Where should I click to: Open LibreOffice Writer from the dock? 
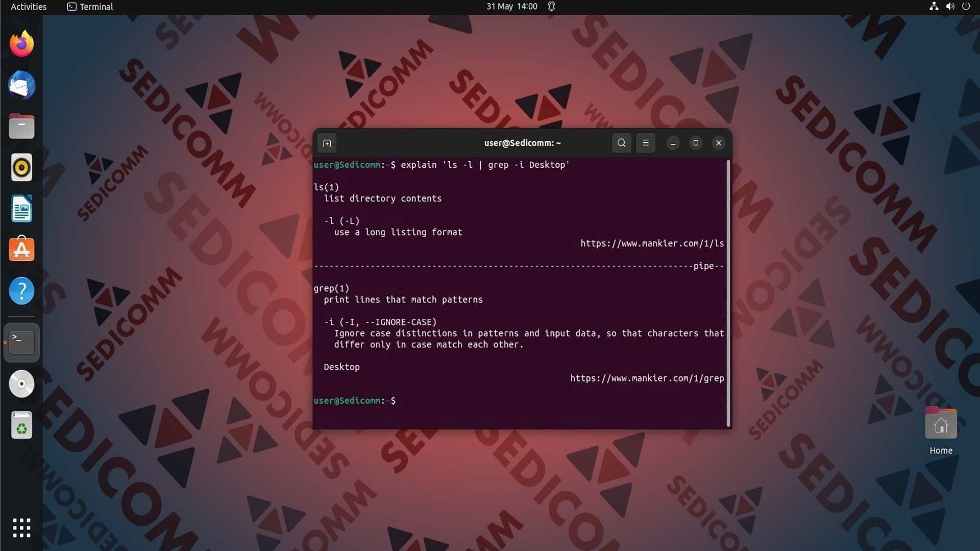[x=21, y=209]
